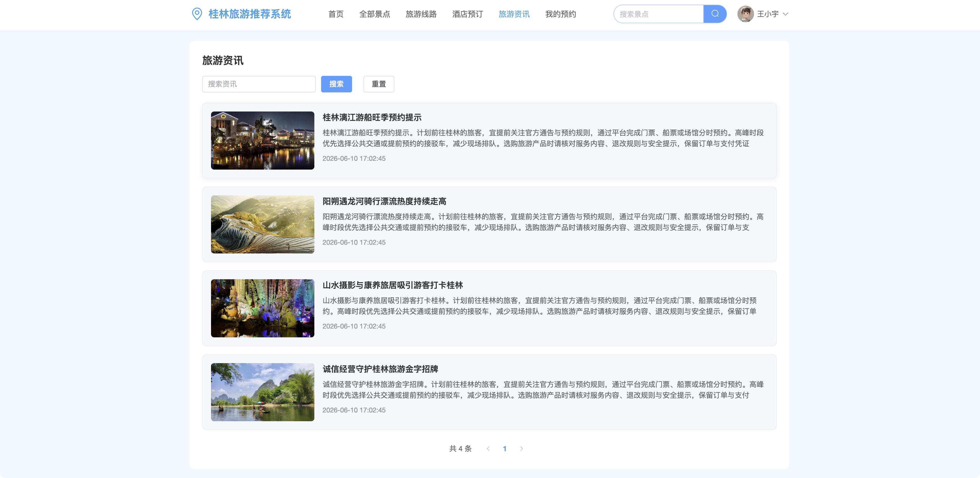980x478 pixels.
Task: Focus the 搜索资讯 input field
Action: tap(259, 84)
